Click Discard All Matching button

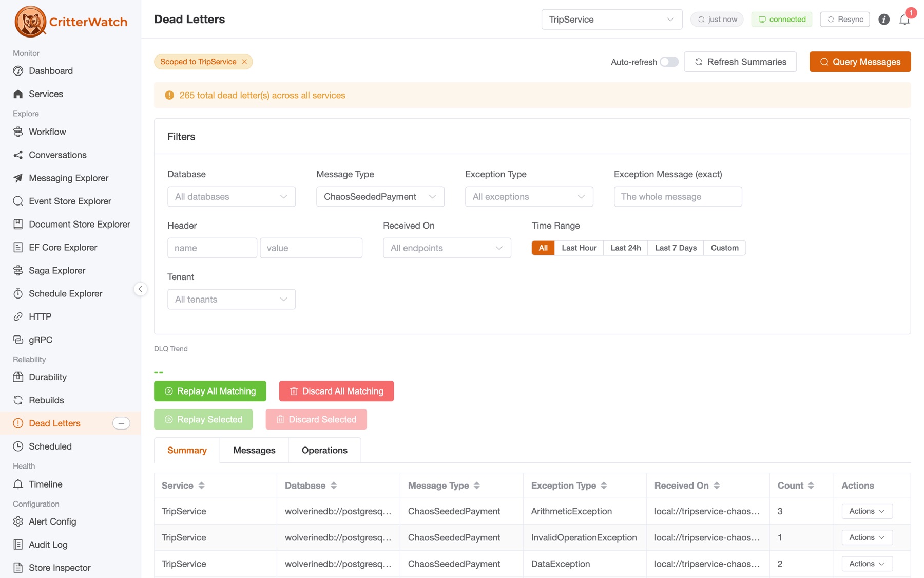336,391
